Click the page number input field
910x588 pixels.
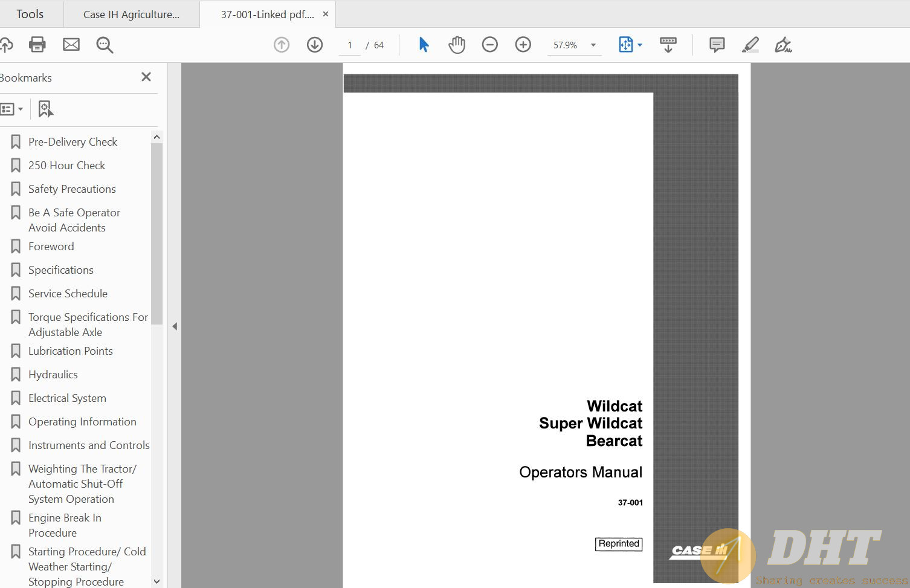click(349, 45)
